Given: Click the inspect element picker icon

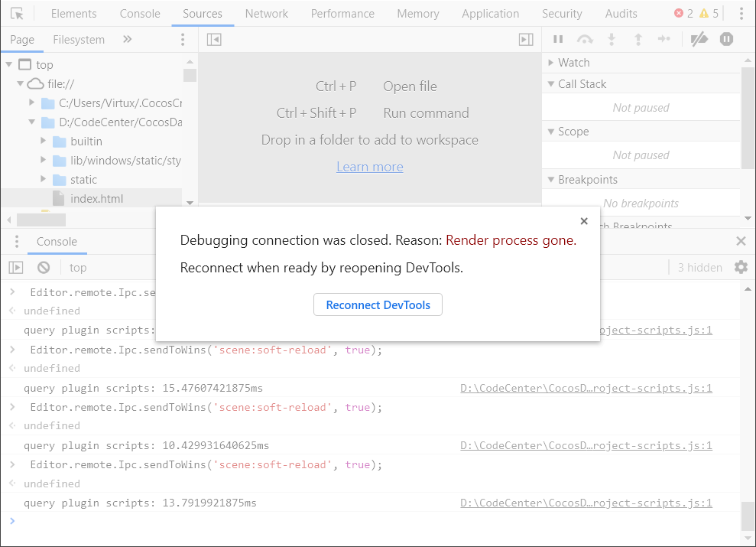Looking at the screenshot, I should [x=18, y=14].
